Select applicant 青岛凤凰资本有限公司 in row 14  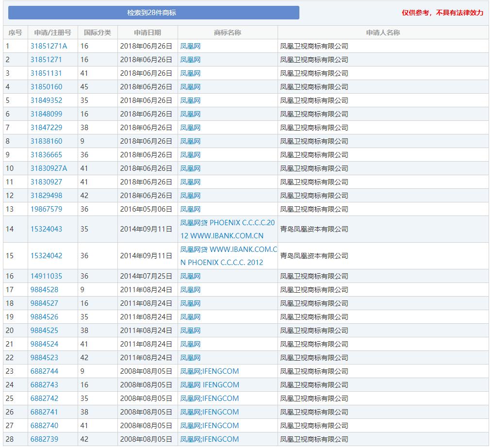tap(314, 229)
